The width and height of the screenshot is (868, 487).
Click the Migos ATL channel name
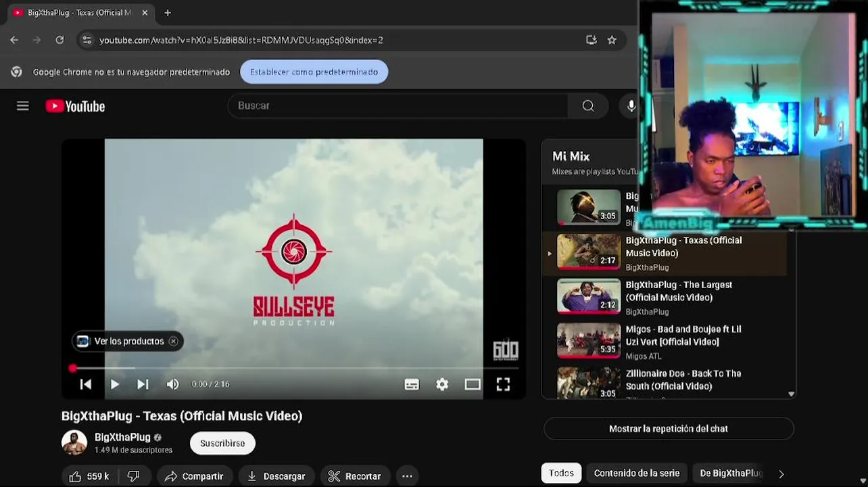pos(644,356)
